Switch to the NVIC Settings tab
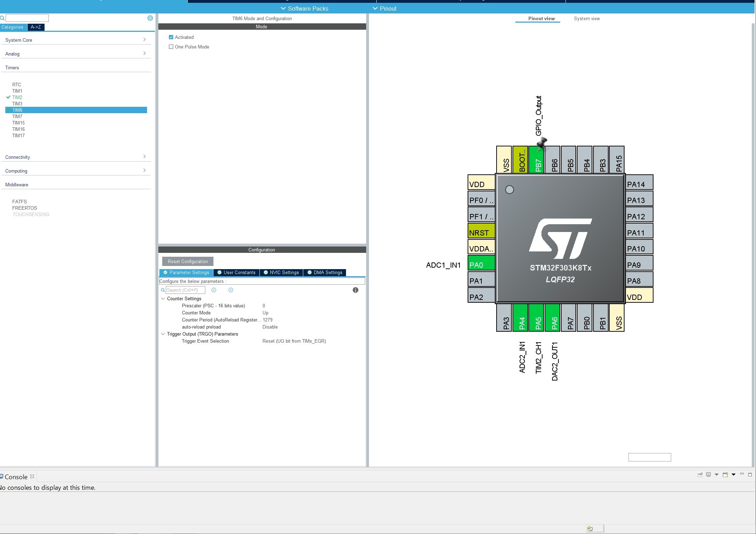 pyautogui.click(x=281, y=272)
